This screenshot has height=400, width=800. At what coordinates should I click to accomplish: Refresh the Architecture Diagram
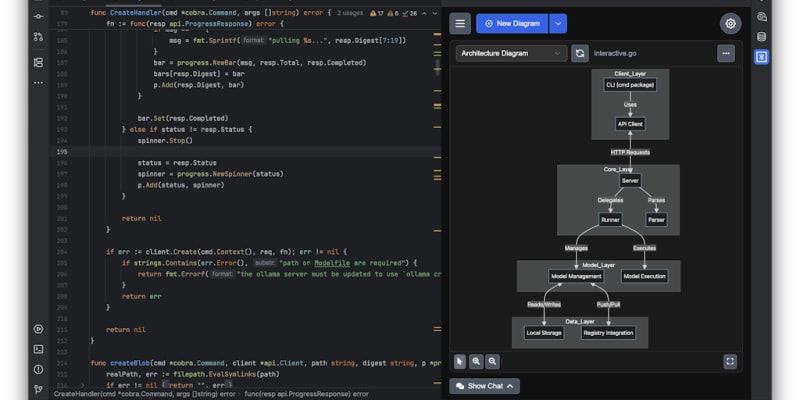(x=580, y=53)
